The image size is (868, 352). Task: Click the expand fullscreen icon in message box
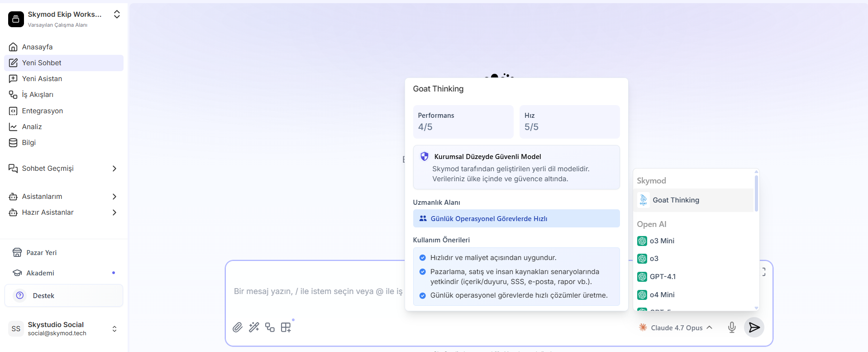(x=763, y=271)
